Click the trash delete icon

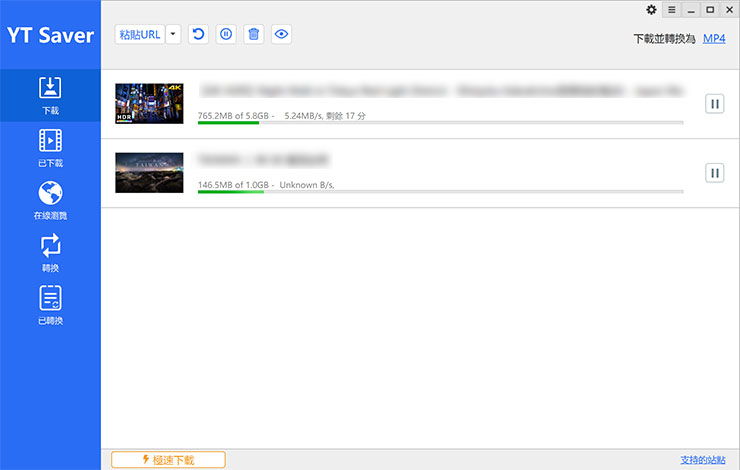pos(254,34)
